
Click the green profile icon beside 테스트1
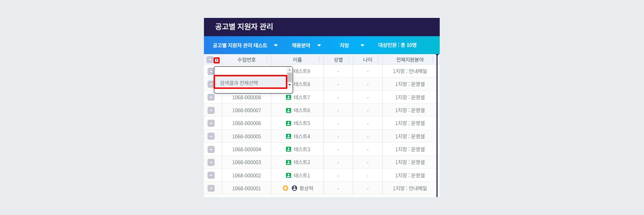pos(288,175)
